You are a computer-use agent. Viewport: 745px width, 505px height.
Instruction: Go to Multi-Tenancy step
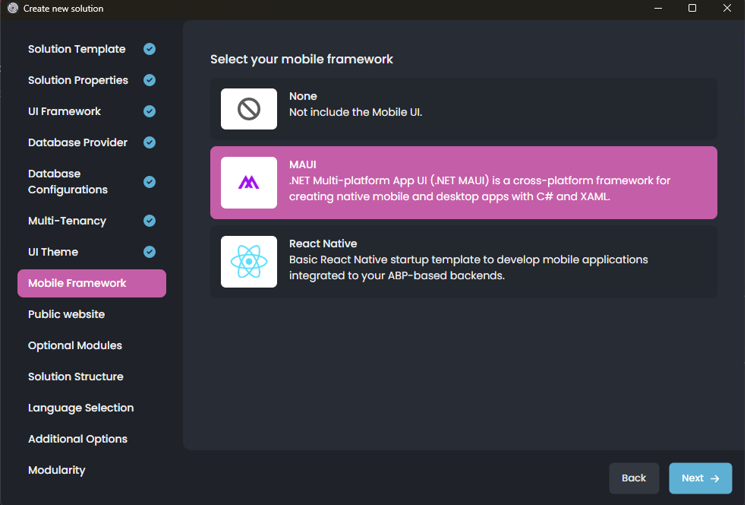92,221
